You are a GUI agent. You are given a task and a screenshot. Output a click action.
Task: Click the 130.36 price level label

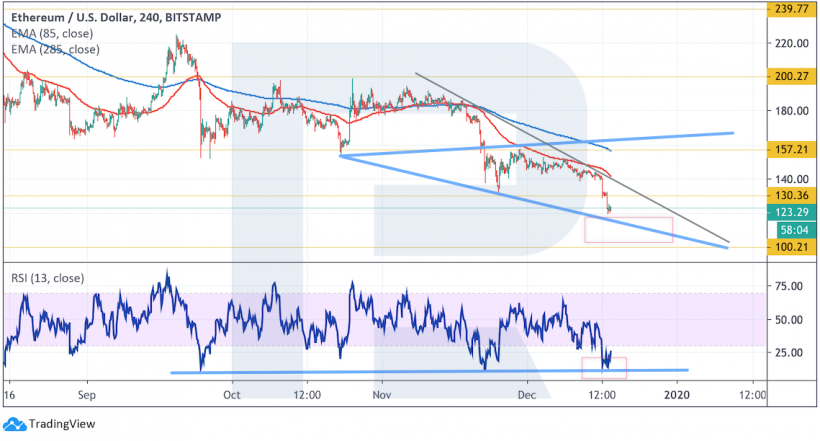(x=786, y=196)
